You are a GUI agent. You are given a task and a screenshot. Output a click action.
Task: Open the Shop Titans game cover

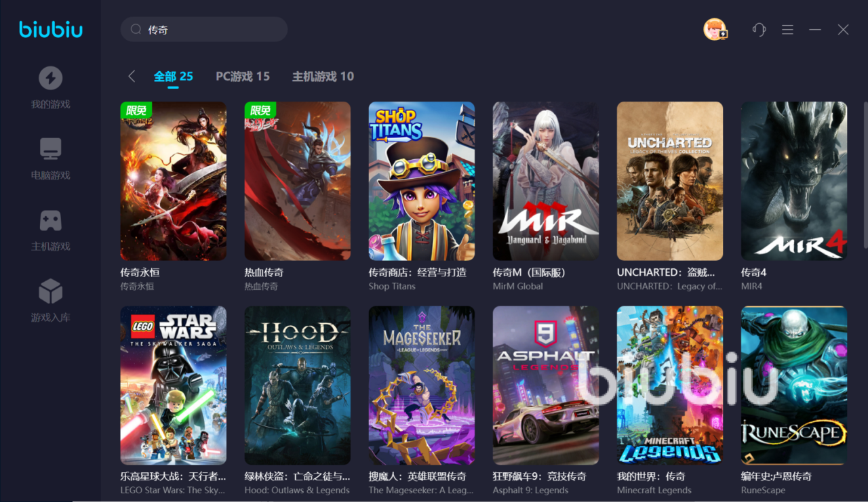[x=422, y=181]
